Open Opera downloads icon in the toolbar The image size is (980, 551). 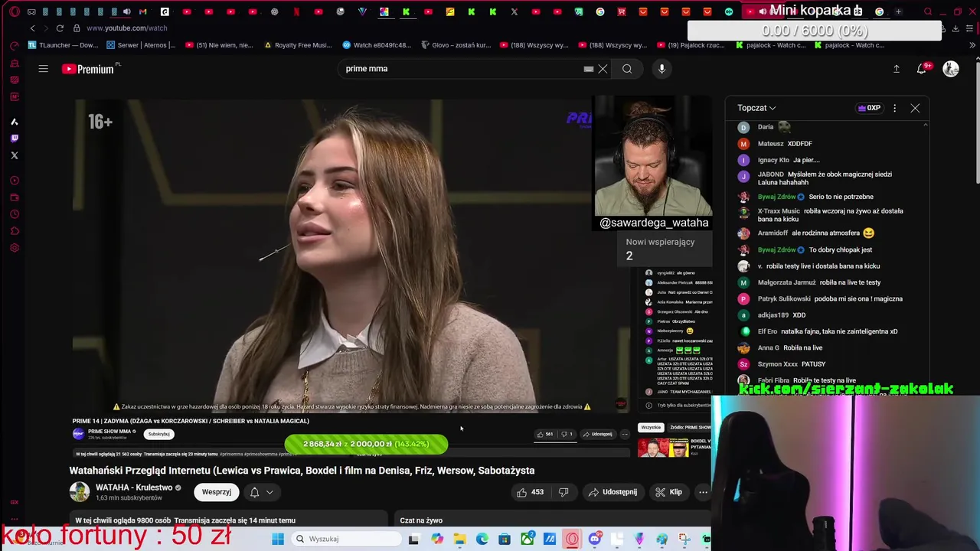[x=955, y=28]
